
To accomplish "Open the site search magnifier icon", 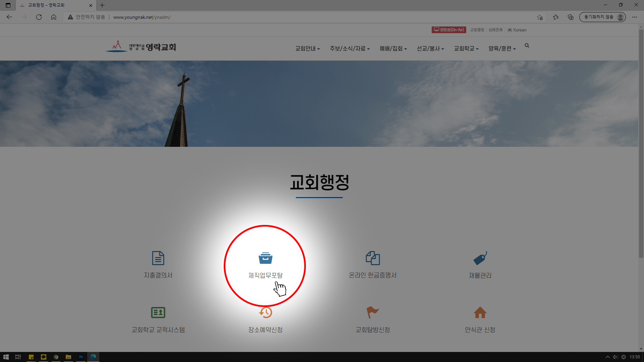I will [527, 46].
